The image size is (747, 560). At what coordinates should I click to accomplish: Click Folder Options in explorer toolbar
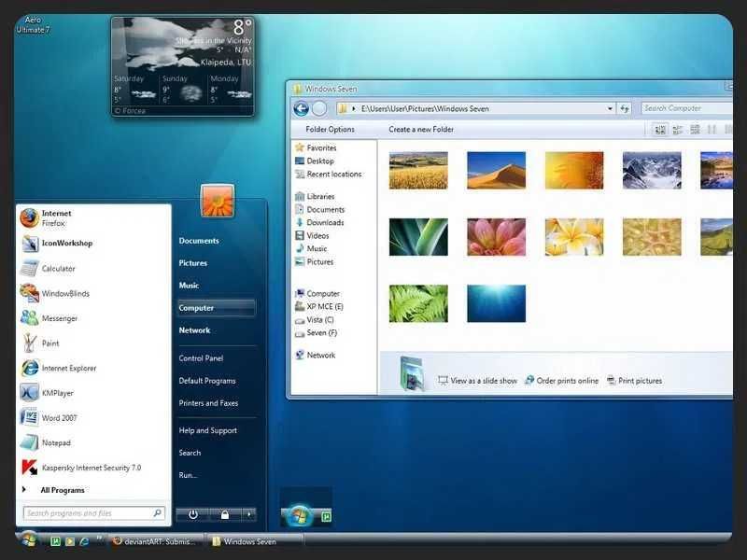tap(330, 130)
